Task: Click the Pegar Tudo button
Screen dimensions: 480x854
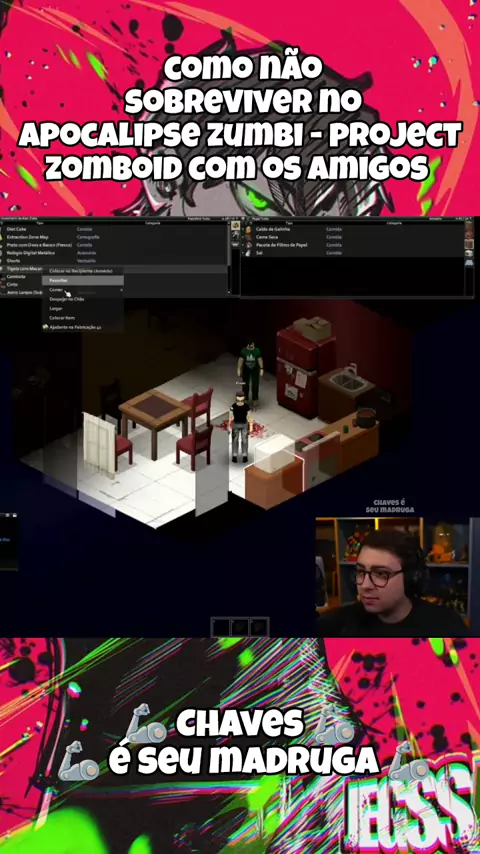Action: point(257,219)
